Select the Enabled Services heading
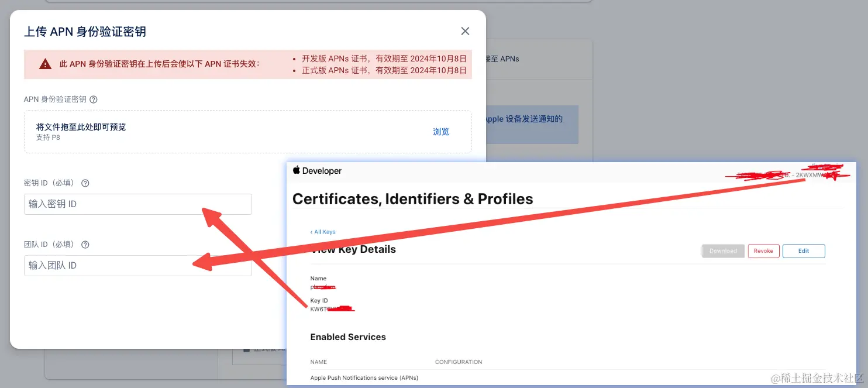This screenshot has height=388, width=868. click(348, 337)
